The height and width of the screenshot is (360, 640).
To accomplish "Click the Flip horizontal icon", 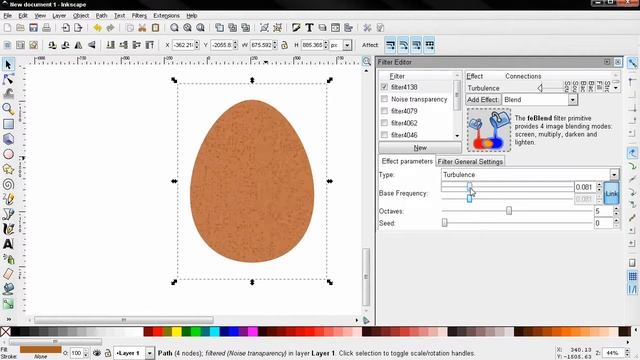I will point(78,45).
